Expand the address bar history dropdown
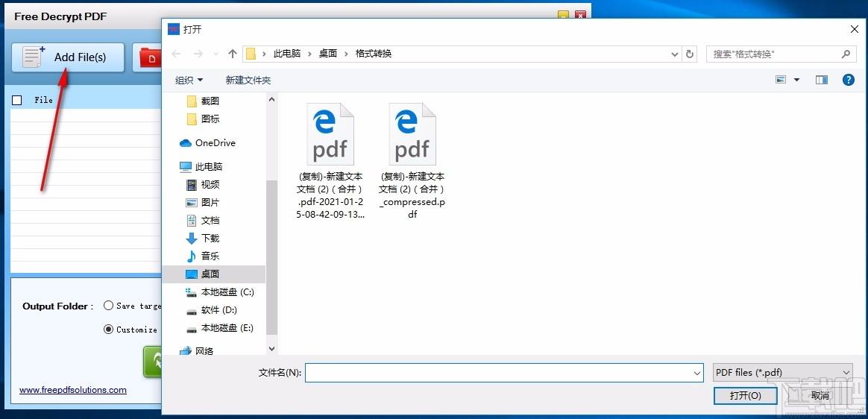The image size is (868, 419). click(x=675, y=54)
